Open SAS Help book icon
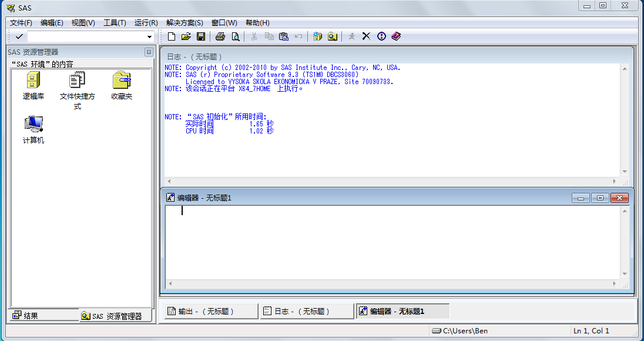 396,36
